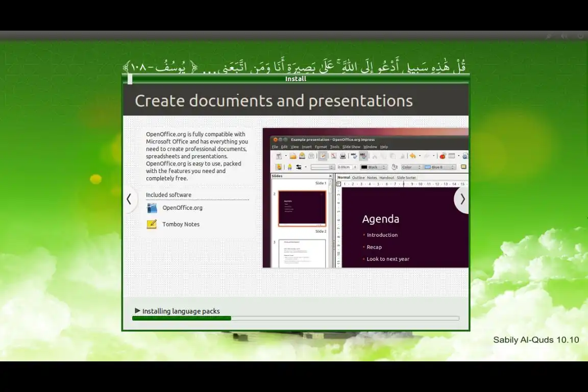Click the Edit File pencil icon in Impress toolbar

pos(323,156)
